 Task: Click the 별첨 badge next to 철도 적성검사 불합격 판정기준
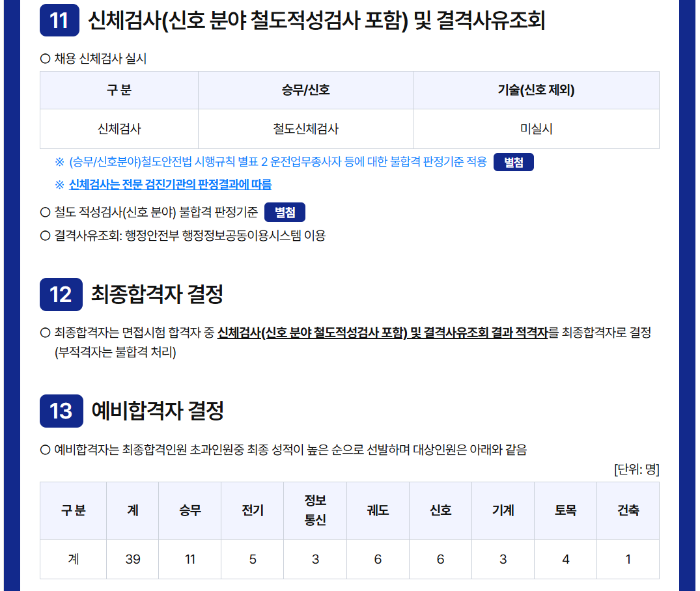[x=285, y=212]
